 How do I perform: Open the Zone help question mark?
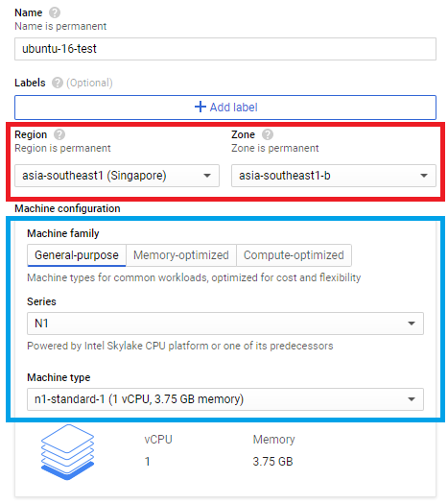(268, 134)
